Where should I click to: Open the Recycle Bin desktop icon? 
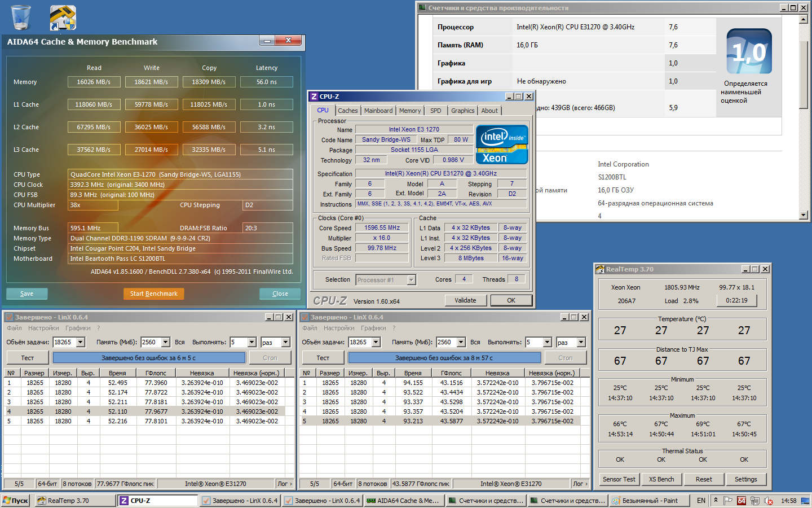coord(21,17)
